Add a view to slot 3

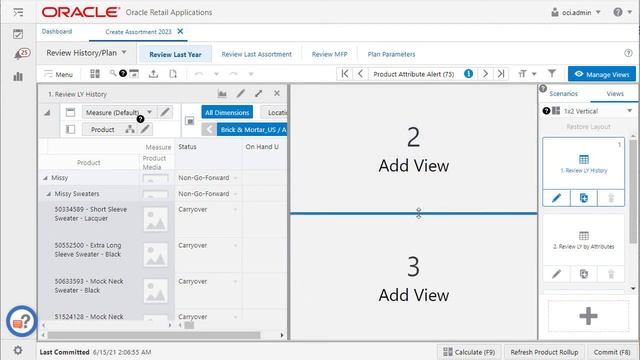pos(413,278)
